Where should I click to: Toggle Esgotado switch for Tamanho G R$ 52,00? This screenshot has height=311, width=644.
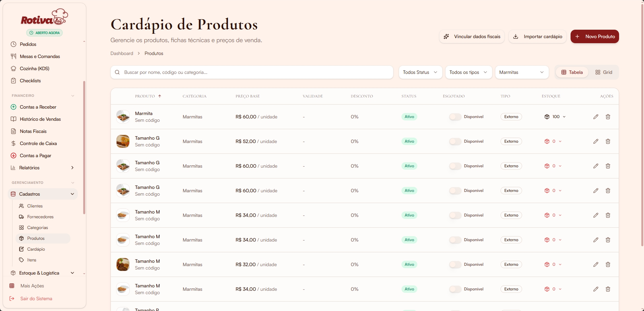pyautogui.click(x=455, y=141)
